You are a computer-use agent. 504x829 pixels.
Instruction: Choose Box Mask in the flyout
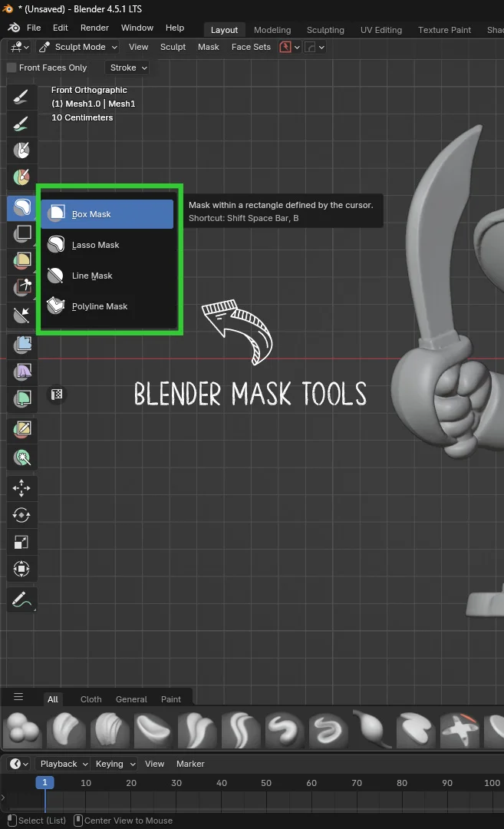tap(107, 214)
